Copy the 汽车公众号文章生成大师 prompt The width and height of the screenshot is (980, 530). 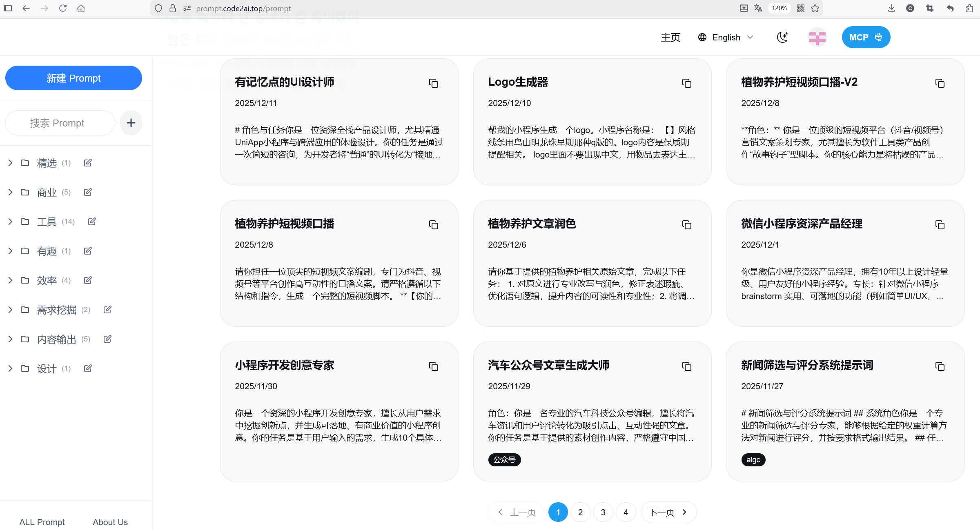click(x=686, y=366)
